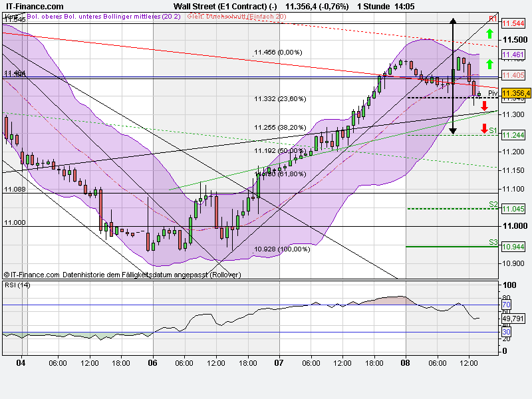Click the lower green up arrow signal
Screen dimensions: 532x399
[490, 63]
